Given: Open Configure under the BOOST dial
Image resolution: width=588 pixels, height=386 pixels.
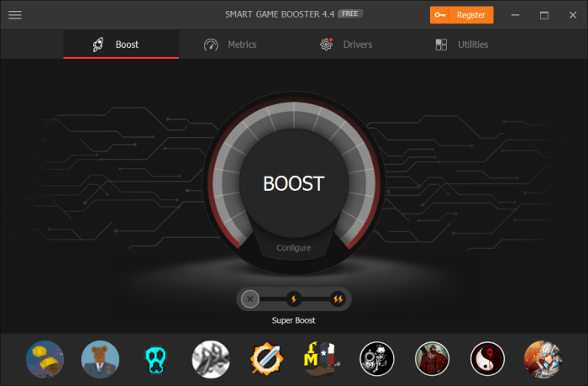Looking at the screenshot, I should [x=294, y=248].
